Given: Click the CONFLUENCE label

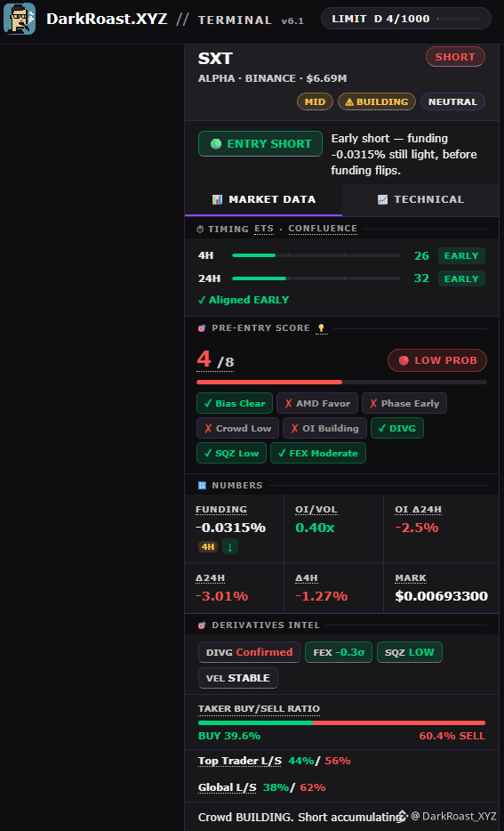Looking at the screenshot, I should coord(323,229).
